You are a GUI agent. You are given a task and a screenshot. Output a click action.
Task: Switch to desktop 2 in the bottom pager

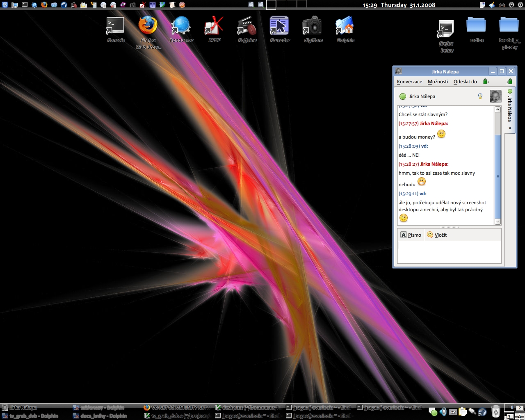520,408
